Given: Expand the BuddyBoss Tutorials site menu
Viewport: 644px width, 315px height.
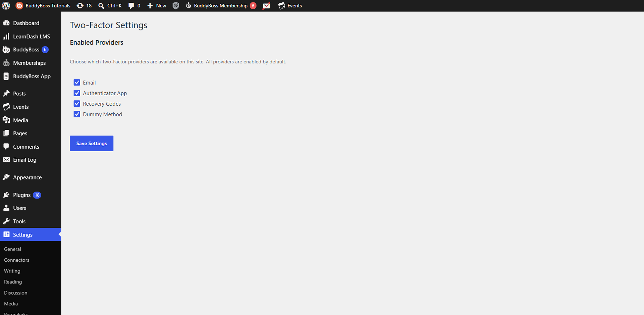Looking at the screenshot, I should click(43, 6).
